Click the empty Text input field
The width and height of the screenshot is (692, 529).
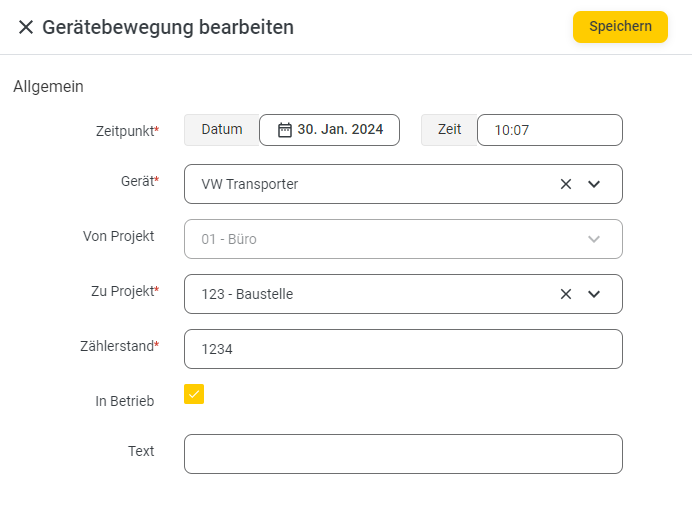[403, 454]
